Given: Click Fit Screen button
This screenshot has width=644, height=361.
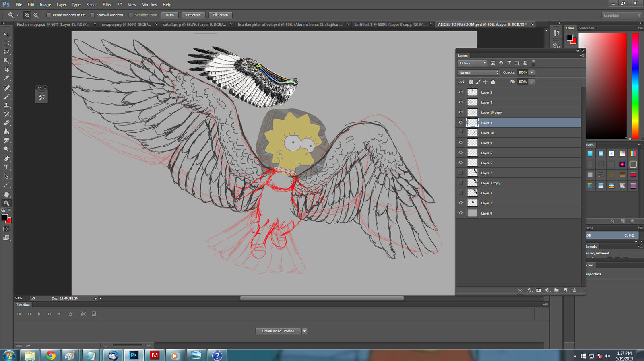Looking at the screenshot, I should (x=193, y=15).
